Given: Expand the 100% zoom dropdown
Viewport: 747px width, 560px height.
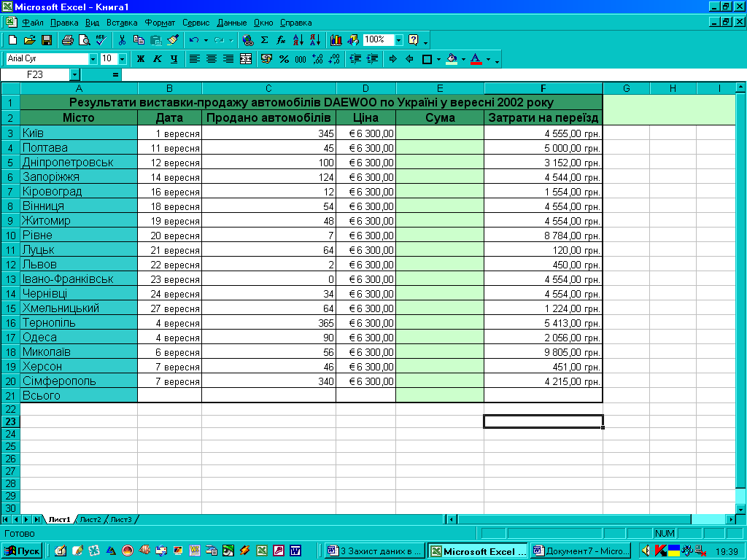Looking at the screenshot, I should pyautogui.click(x=399, y=40).
